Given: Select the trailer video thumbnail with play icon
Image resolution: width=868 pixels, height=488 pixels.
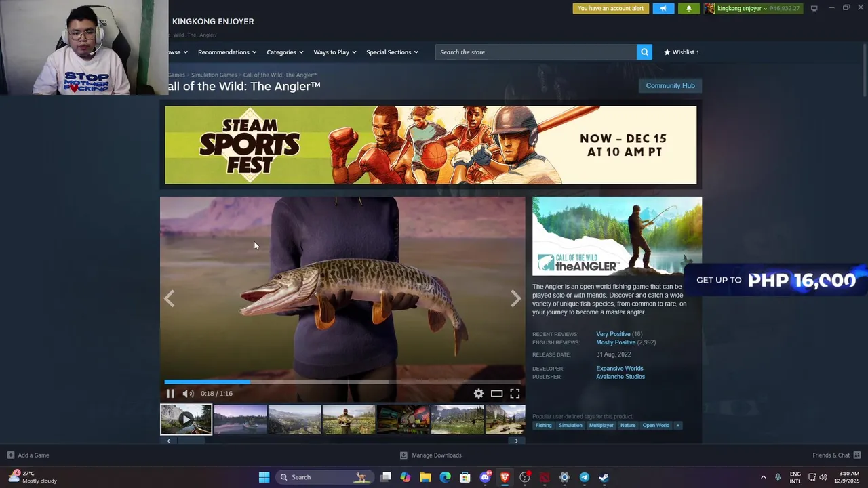Looking at the screenshot, I should click(186, 420).
